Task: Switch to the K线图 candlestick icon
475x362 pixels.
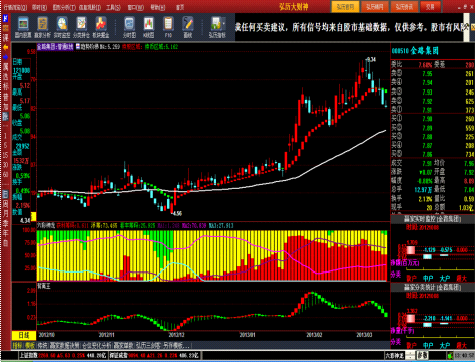Action: [149, 27]
